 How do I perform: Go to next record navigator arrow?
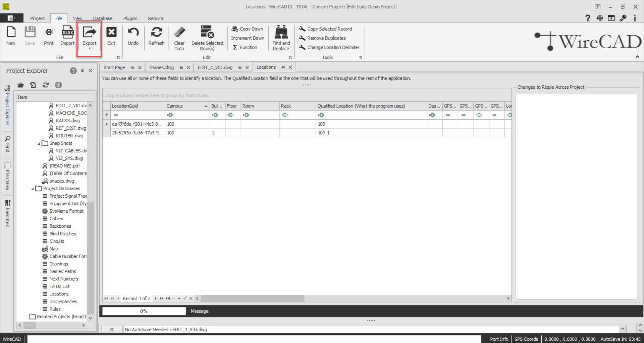(156, 298)
